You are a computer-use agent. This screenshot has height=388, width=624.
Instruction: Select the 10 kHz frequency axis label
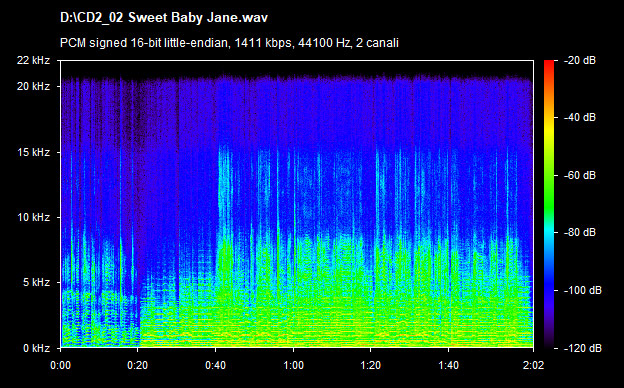click(x=33, y=218)
